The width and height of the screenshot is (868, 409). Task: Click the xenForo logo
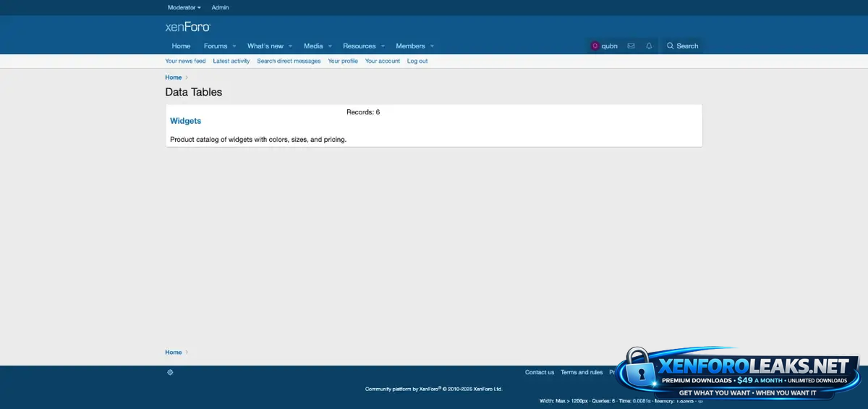click(x=187, y=28)
